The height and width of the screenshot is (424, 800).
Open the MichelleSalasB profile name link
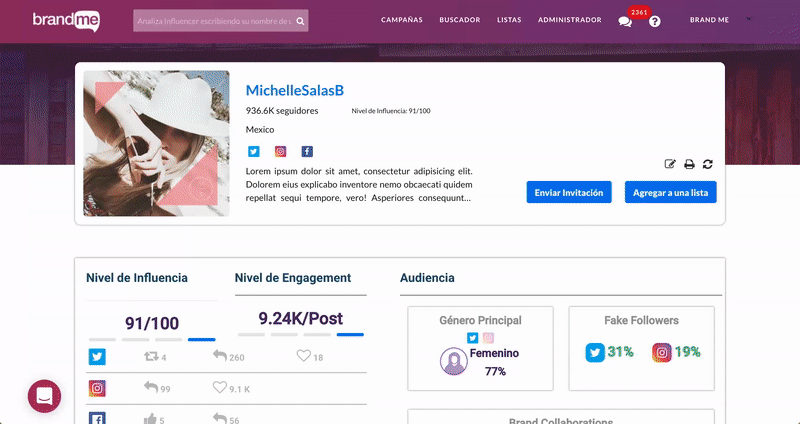point(295,90)
